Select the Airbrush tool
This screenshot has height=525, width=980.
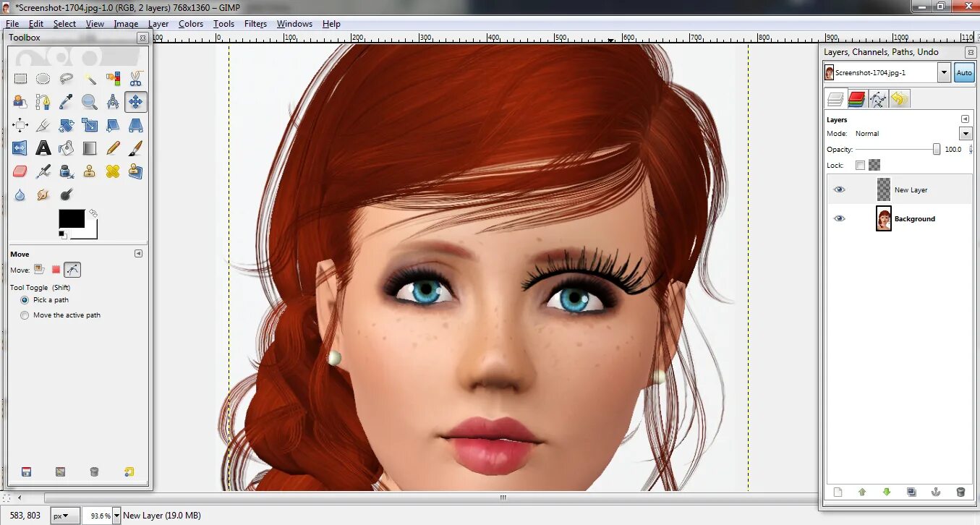[43, 171]
